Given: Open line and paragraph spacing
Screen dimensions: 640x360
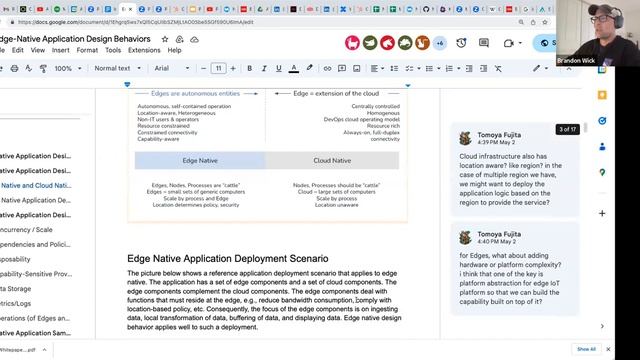Looking at the screenshot, I should click(x=394, y=68).
